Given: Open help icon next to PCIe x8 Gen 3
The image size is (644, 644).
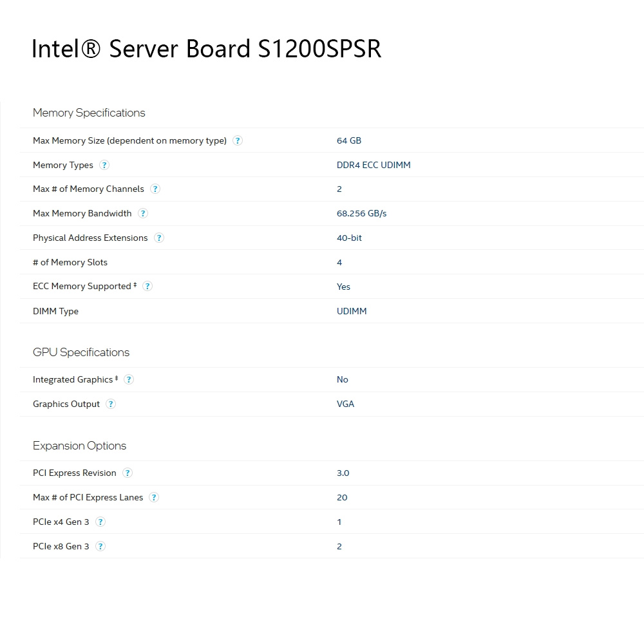Looking at the screenshot, I should tap(100, 546).
